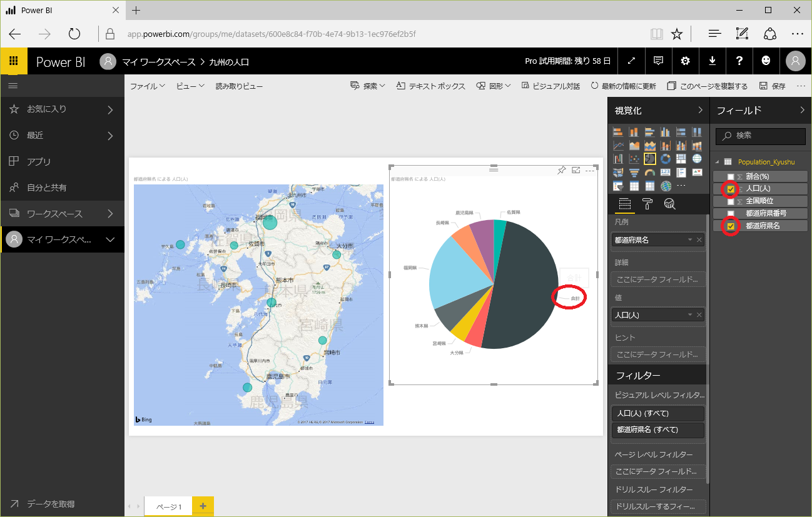Select the donut chart visual
This screenshot has width=812, height=517.
pos(666,159)
